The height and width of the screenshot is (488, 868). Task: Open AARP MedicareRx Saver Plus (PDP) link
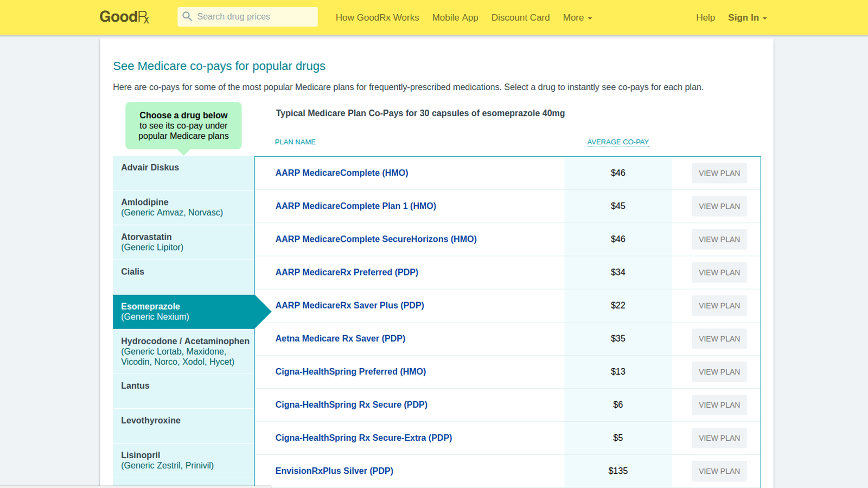click(x=349, y=305)
